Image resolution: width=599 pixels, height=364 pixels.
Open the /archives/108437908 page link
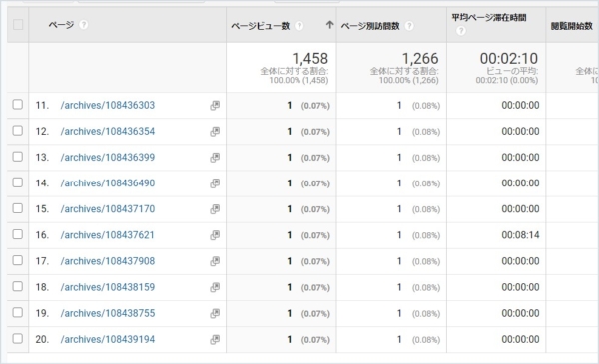[x=108, y=261]
